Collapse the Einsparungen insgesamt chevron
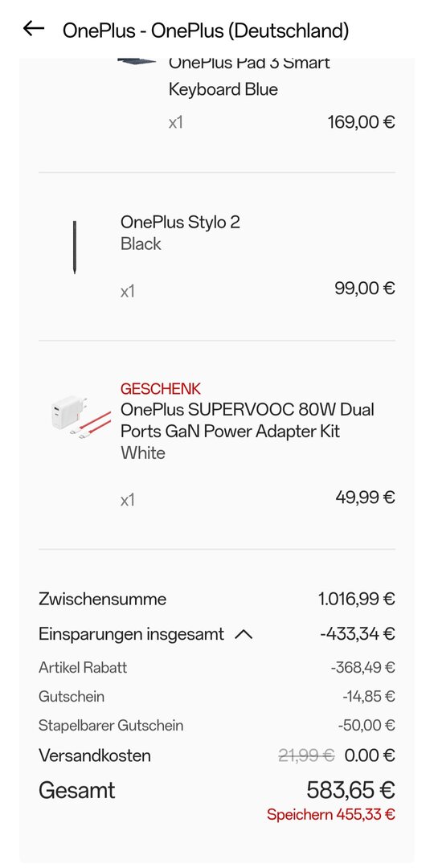Viewport: 434px width, 868px height. pos(244,635)
